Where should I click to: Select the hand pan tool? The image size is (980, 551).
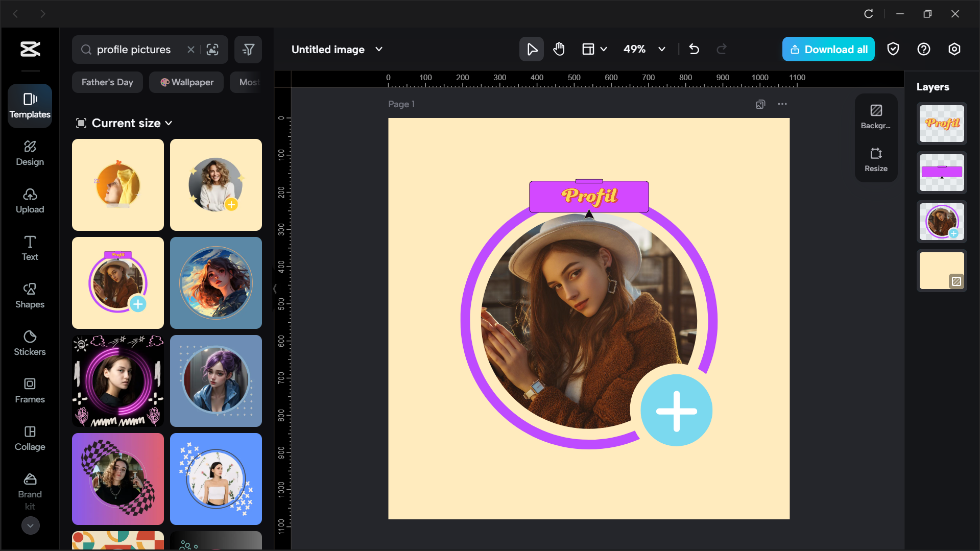(559, 49)
